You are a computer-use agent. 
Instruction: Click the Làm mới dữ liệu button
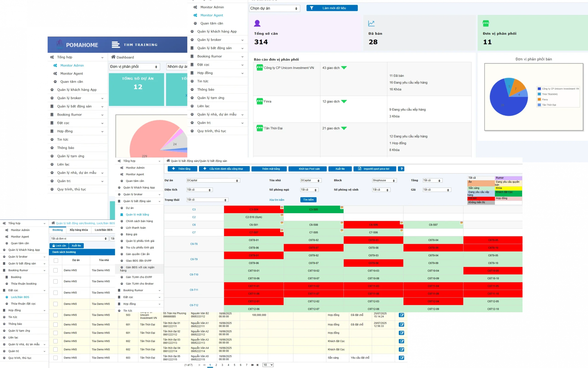332,8
